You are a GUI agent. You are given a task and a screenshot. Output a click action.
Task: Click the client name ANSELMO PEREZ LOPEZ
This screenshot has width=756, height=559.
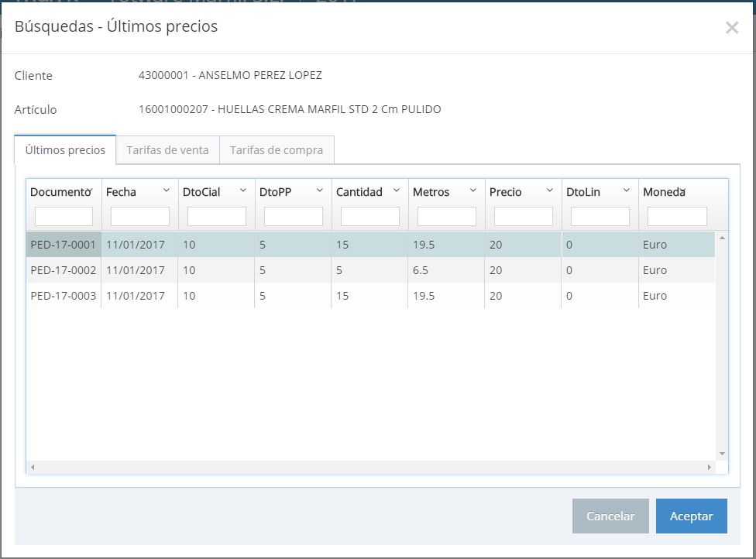(x=260, y=75)
